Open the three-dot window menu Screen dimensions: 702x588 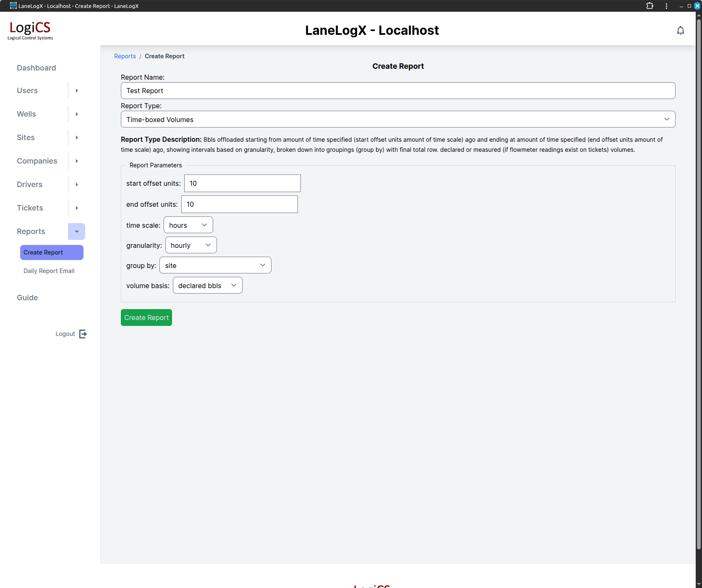pyautogui.click(x=666, y=6)
